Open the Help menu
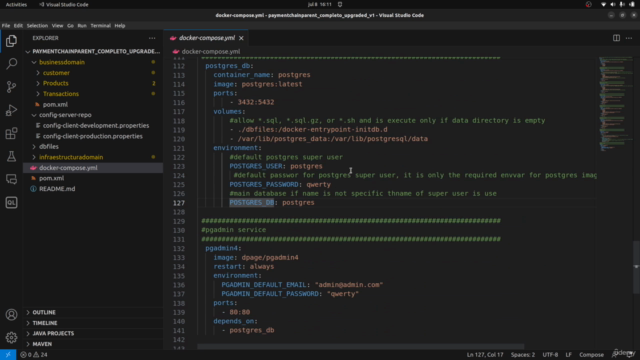Image resolution: width=640 pixels, height=360 pixels. click(120, 26)
